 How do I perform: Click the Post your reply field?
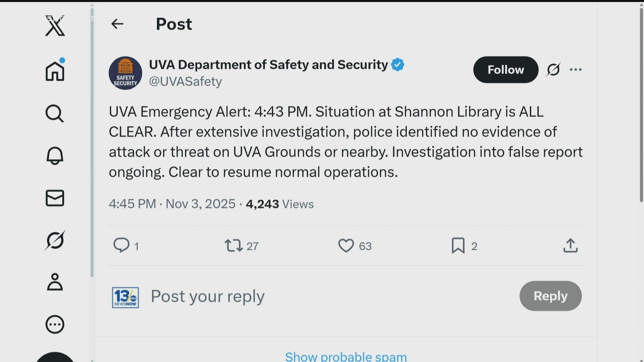click(x=208, y=296)
